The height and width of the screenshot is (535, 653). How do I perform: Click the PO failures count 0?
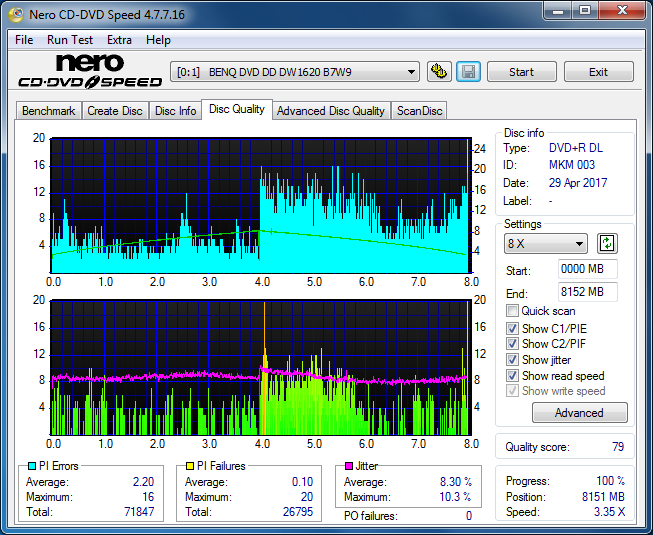pyautogui.click(x=469, y=516)
